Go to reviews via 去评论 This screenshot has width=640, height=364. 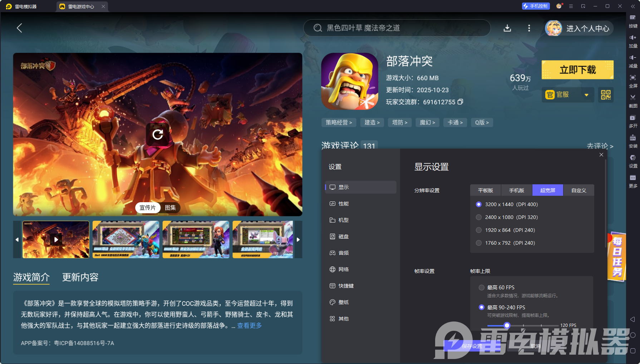pyautogui.click(x=600, y=146)
